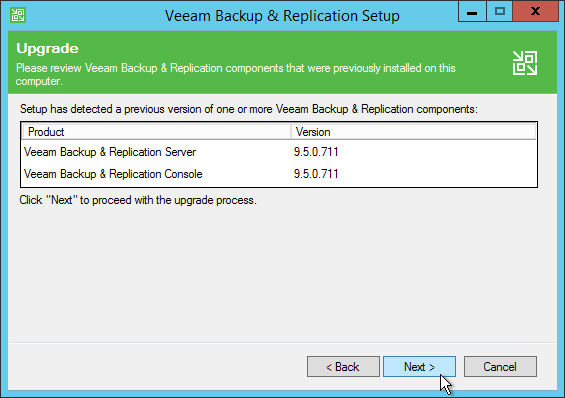Click Server version 9.5.0.711 cell
Screen dimensions: 565x398
[x=316, y=152]
